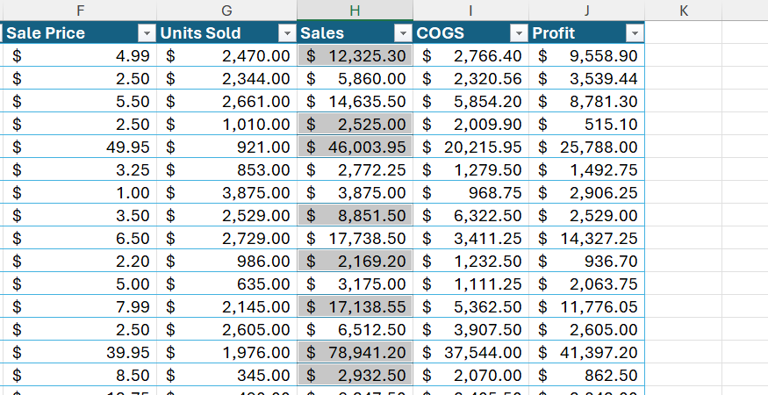Viewport: 768px width, 395px height.
Task: Select column F header
Action: (x=80, y=10)
